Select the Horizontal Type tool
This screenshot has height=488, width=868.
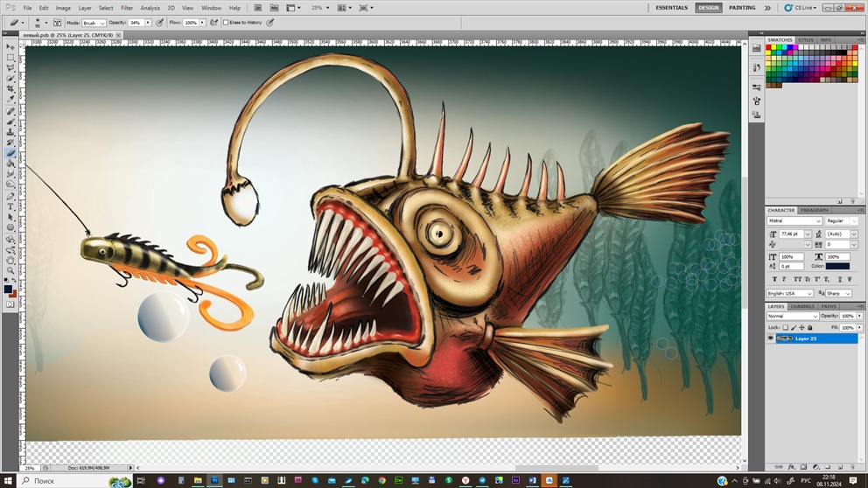click(x=10, y=207)
